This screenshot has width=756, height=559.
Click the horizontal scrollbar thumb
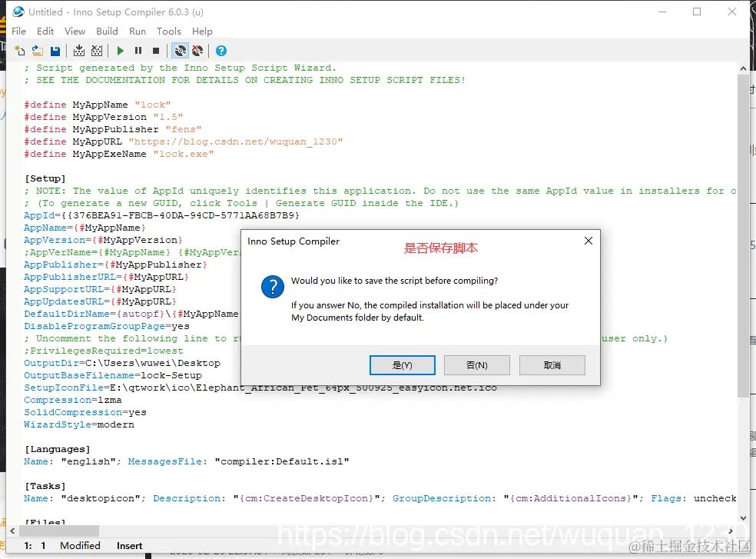coord(59,531)
